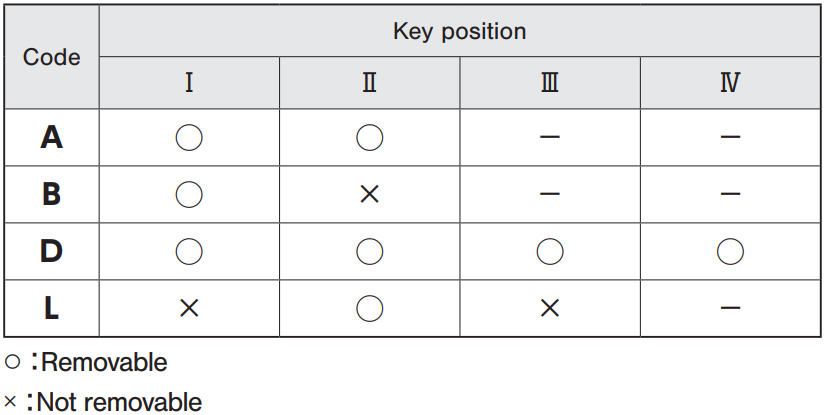The height and width of the screenshot is (415, 826).
Task: Select the row label for code L
Action: click(x=51, y=308)
